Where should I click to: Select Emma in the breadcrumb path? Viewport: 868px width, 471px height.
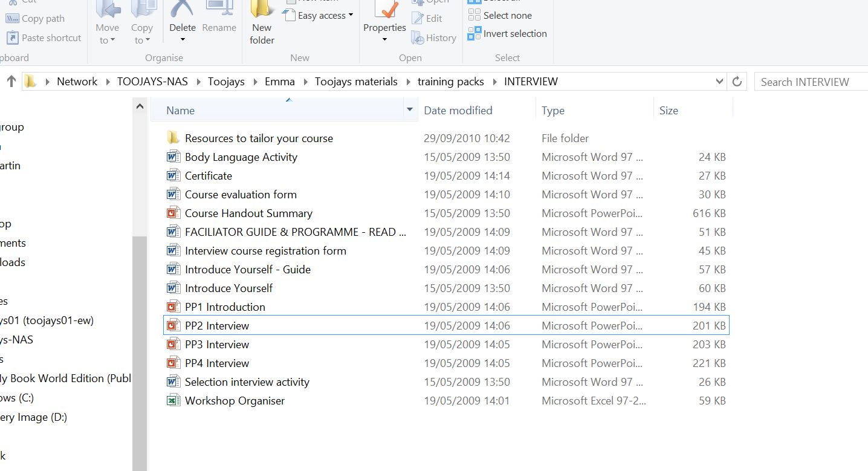point(280,82)
